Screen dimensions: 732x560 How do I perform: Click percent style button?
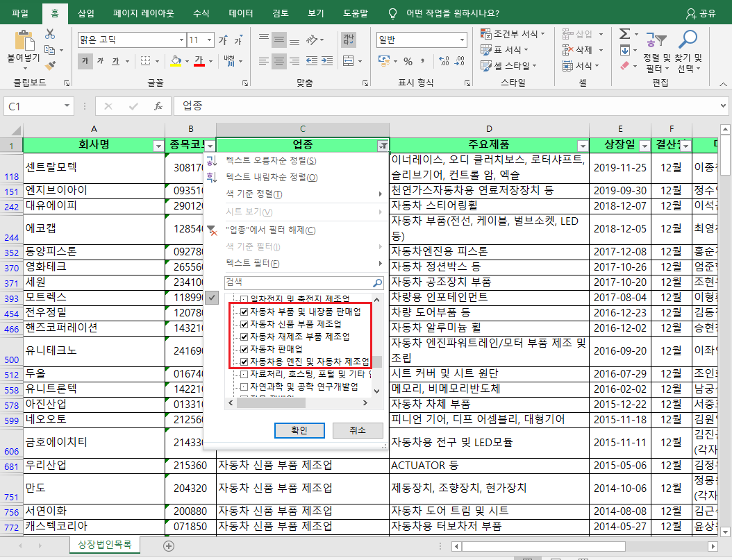pos(408,62)
